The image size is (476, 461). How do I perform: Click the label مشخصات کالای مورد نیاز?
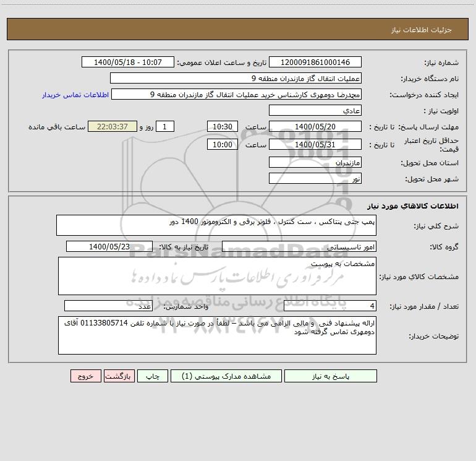(x=419, y=277)
